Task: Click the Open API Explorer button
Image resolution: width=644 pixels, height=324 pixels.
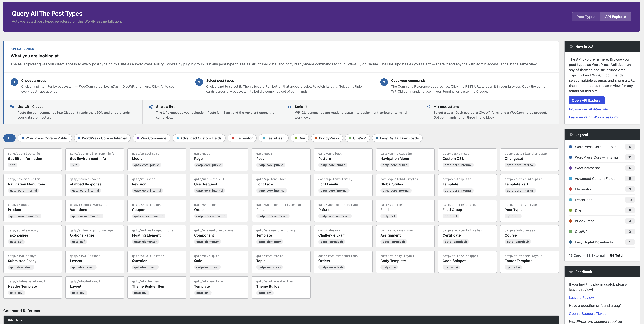Action: 586,100
